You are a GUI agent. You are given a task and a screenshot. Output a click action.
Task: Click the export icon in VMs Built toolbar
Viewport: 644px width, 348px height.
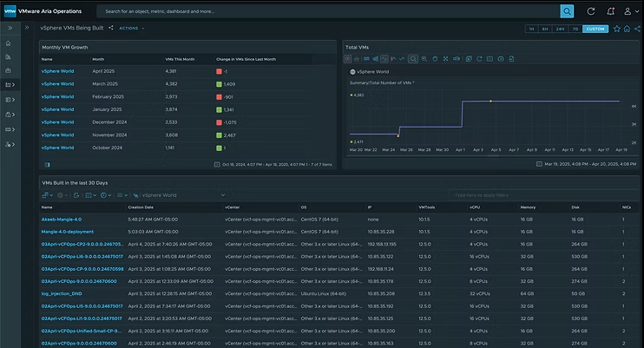coord(76,195)
